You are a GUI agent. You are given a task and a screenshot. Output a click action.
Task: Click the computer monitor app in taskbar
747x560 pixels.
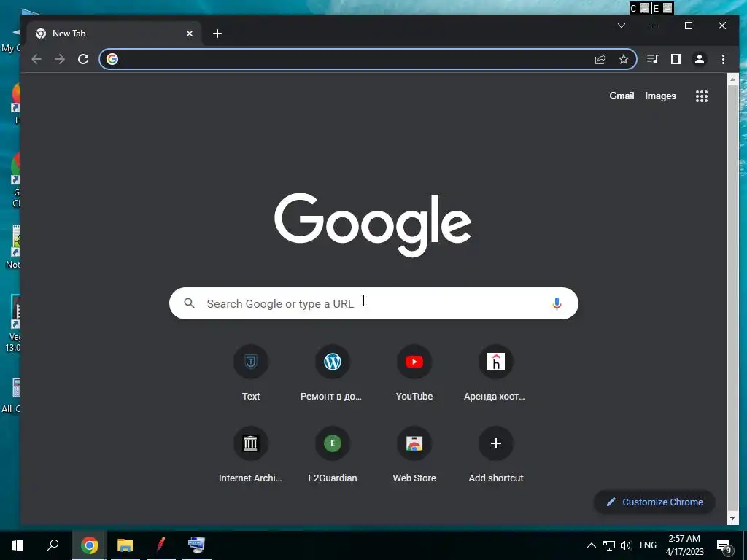pos(196,545)
